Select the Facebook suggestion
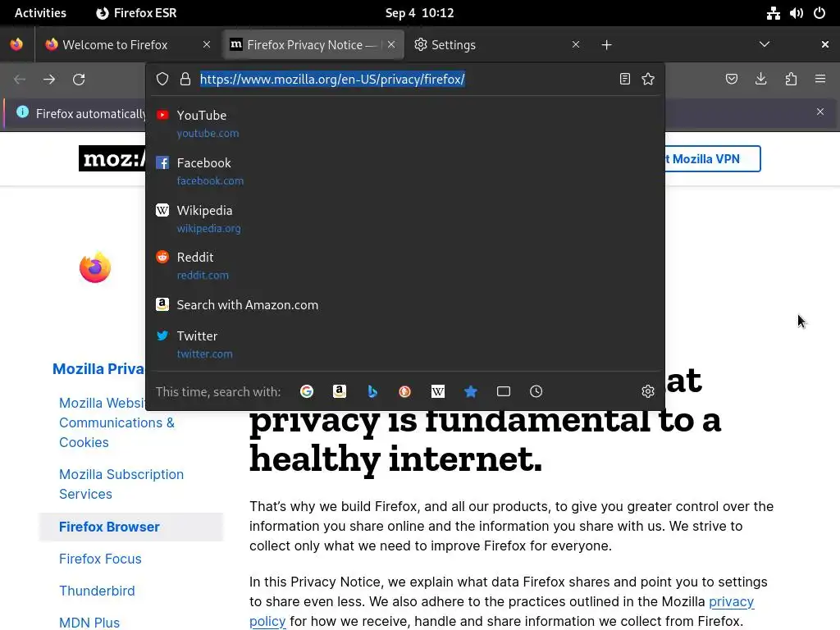 click(x=405, y=171)
